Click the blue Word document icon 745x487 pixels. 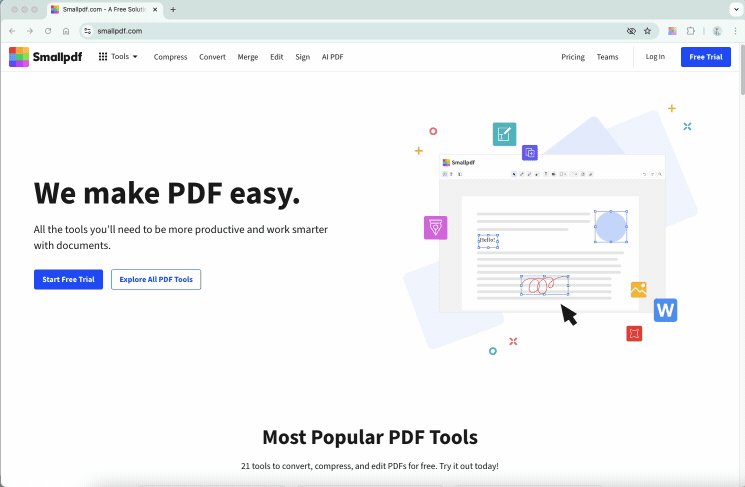coord(665,309)
